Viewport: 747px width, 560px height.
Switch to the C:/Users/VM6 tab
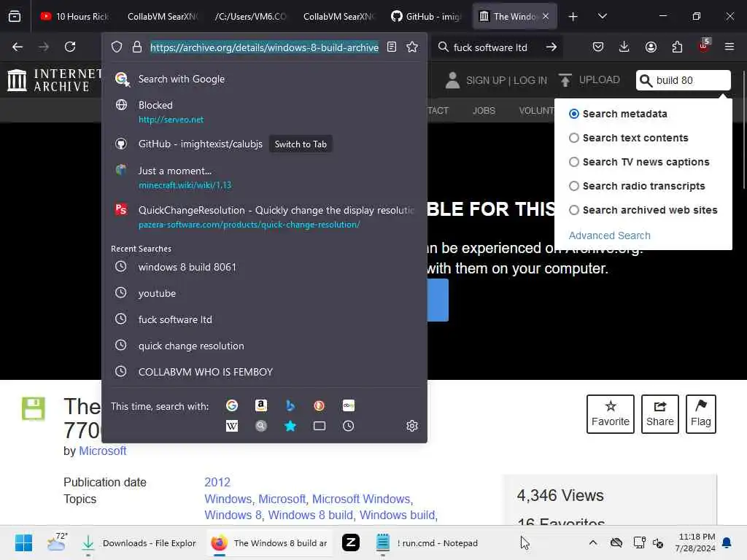[x=251, y=16]
